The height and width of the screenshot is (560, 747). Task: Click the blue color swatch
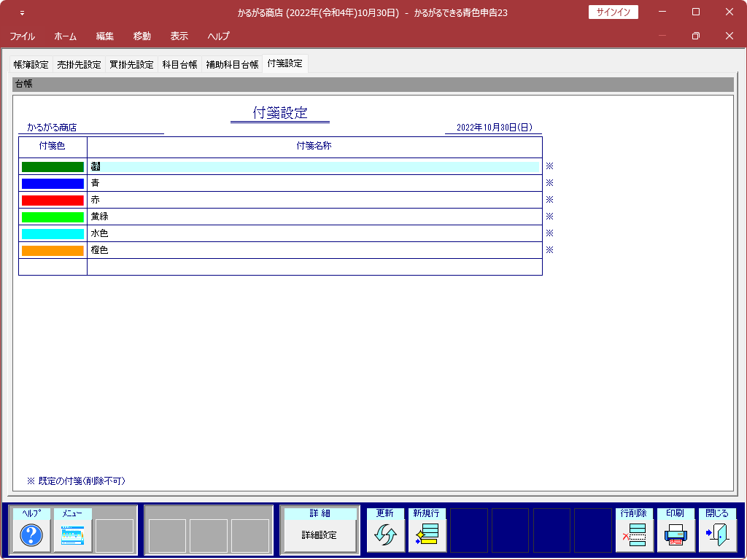pyautogui.click(x=53, y=183)
